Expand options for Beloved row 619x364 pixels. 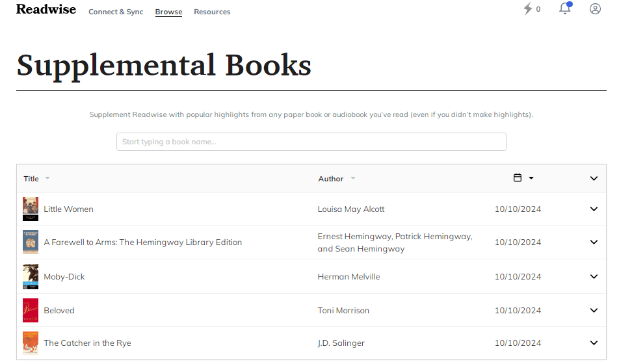[594, 310]
